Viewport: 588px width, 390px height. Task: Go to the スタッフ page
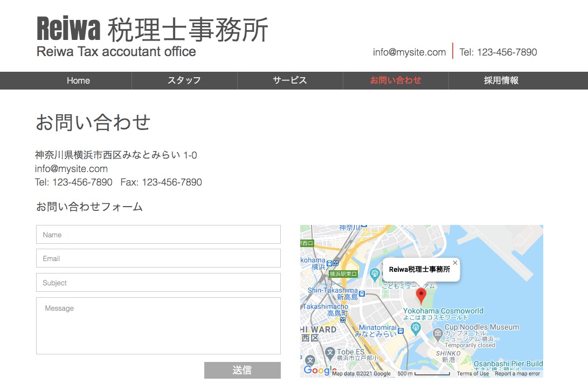(x=184, y=80)
